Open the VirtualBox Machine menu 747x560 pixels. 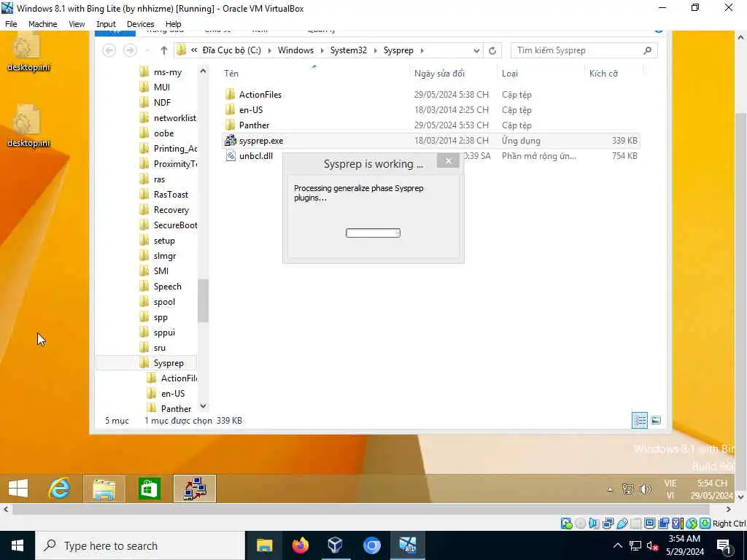click(43, 24)
